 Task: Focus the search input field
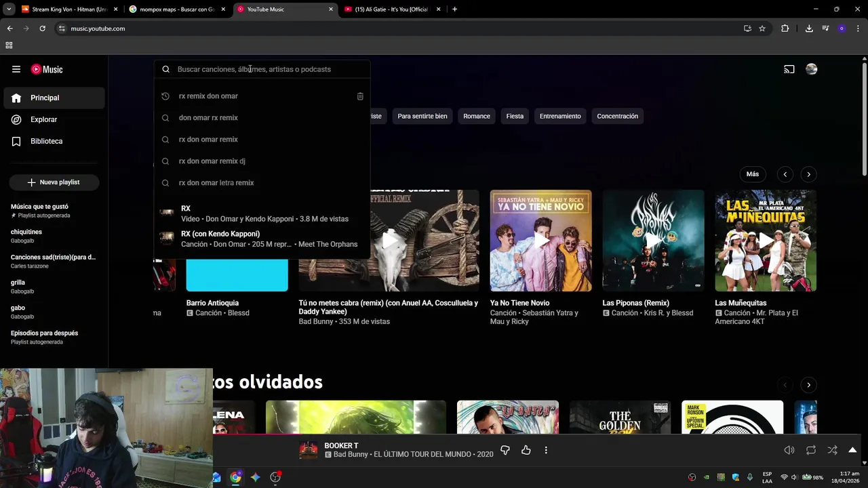[270, 69]
